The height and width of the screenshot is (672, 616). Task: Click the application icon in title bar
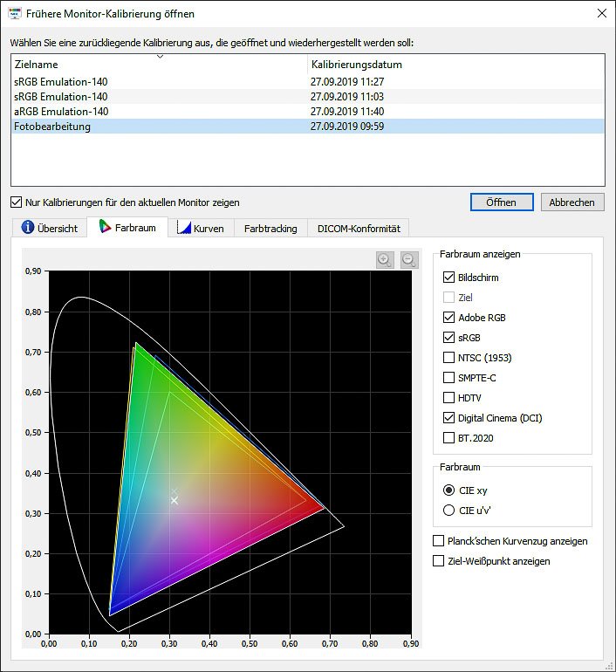click(15, 13)
